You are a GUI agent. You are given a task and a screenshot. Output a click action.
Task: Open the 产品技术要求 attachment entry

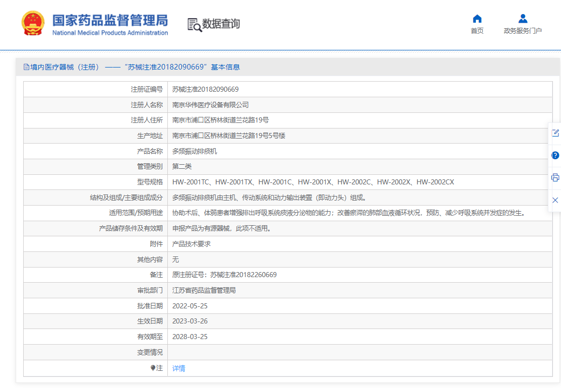coord(191,244)
